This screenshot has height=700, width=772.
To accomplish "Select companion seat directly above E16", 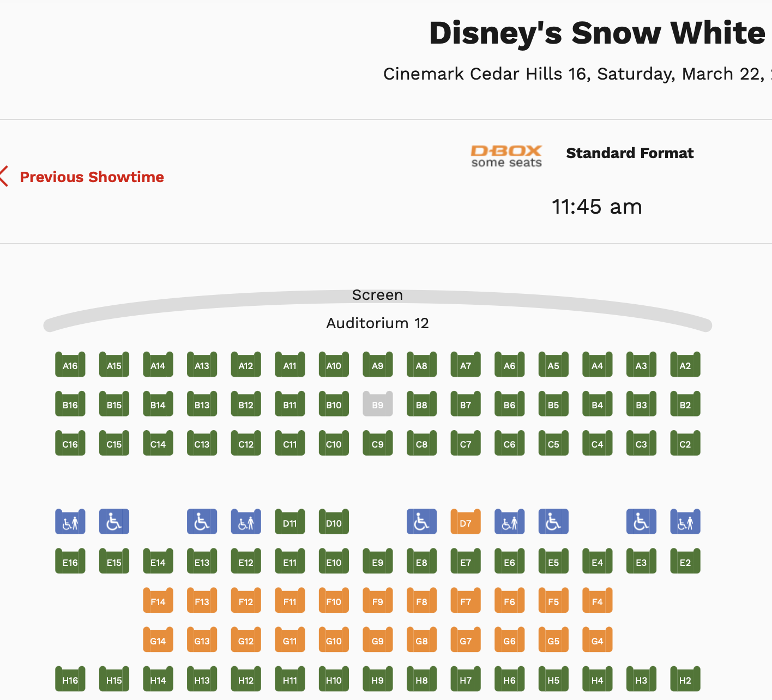I will pos(70,522).
